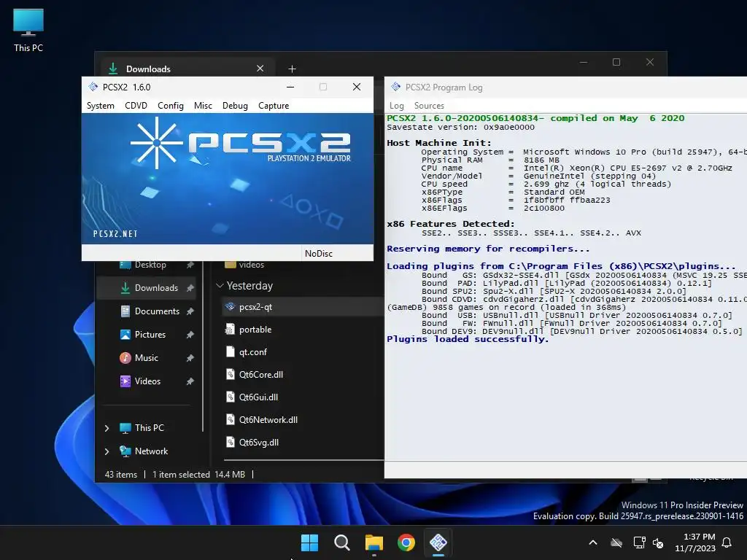This screenshot has height=560, width=747.
Task: Unpin Videos using its pin icon
Action: 190,381
